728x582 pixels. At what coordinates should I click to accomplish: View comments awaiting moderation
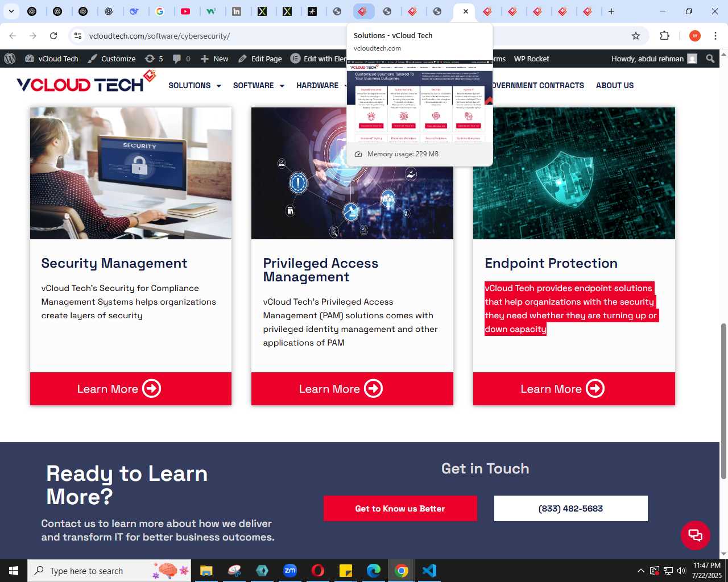coord(181,59)
